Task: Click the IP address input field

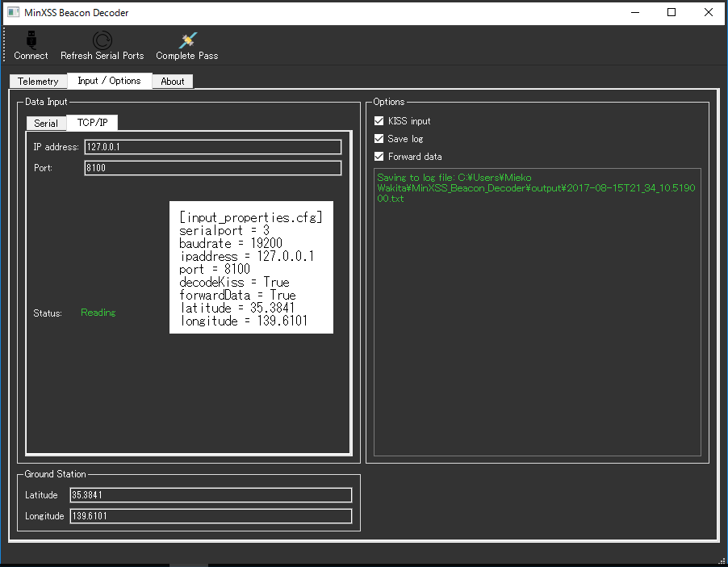Action: click(212, 147)
